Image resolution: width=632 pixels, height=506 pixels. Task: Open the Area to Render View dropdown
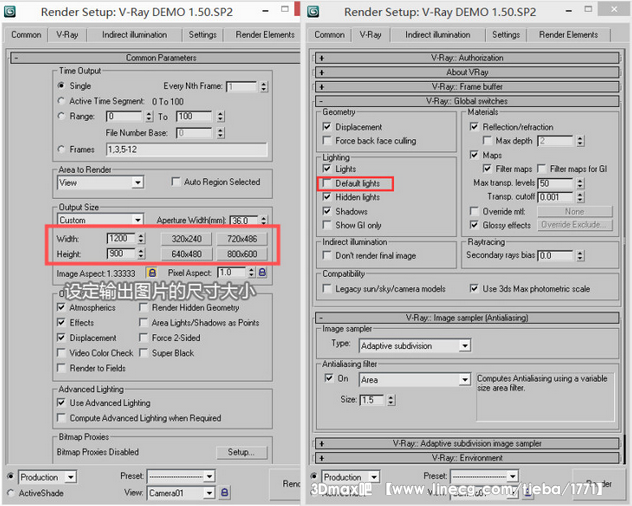point(101,183)
